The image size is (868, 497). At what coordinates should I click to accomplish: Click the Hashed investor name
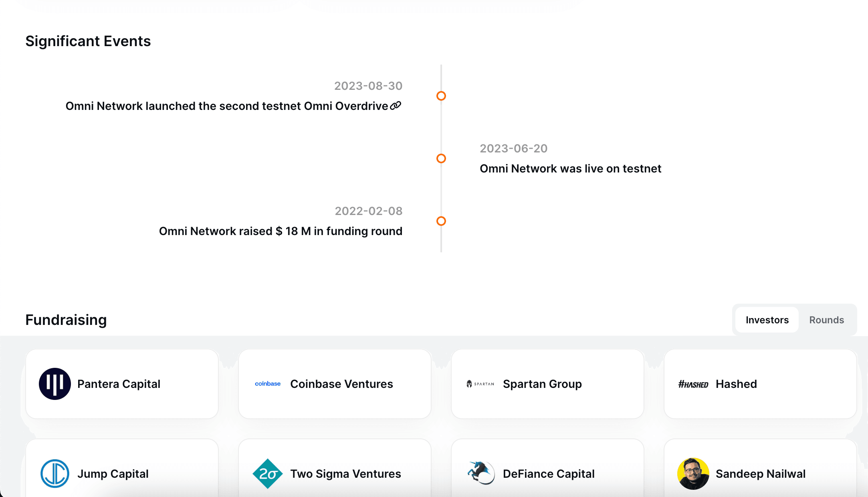coord(736,384)
